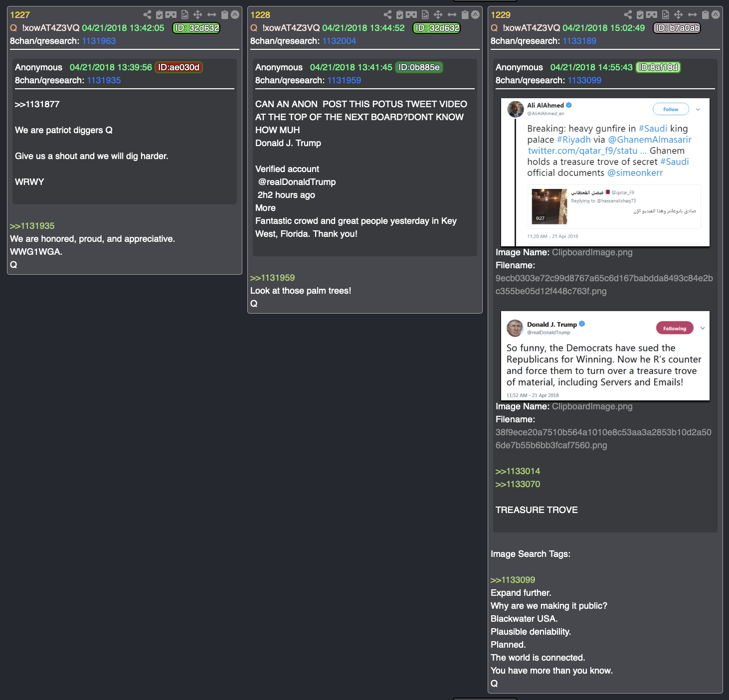The width and height of the screenshot is (729, 700).
Task: Follow the >>1131935 reply reference
Action: tap(32, 226)
